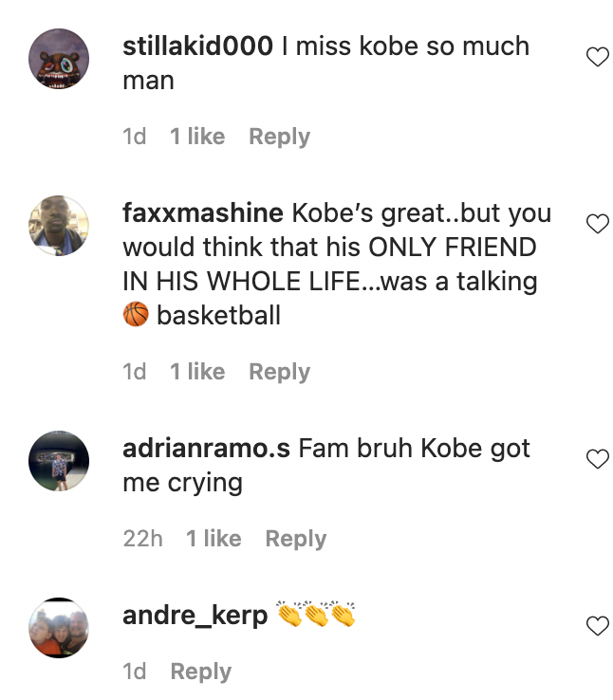Reply to adrianramo.s's comment
The image size is (613, 700).
tap(295, 539)
